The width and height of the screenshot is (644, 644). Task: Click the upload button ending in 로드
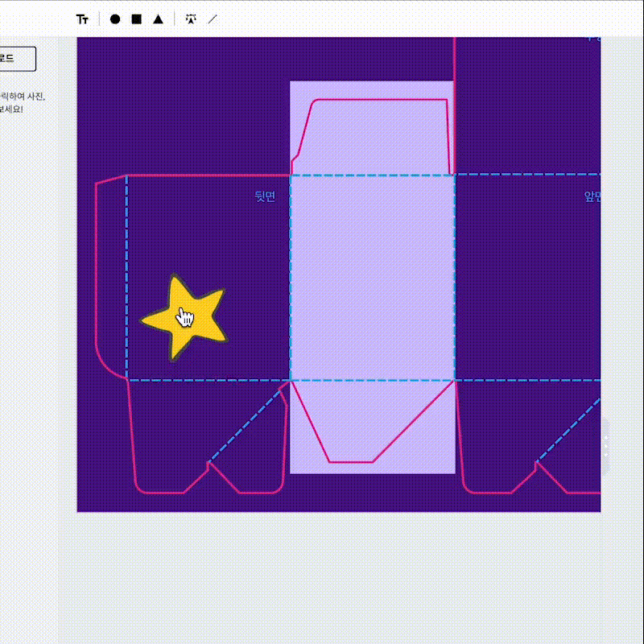(x=16, y=58)
